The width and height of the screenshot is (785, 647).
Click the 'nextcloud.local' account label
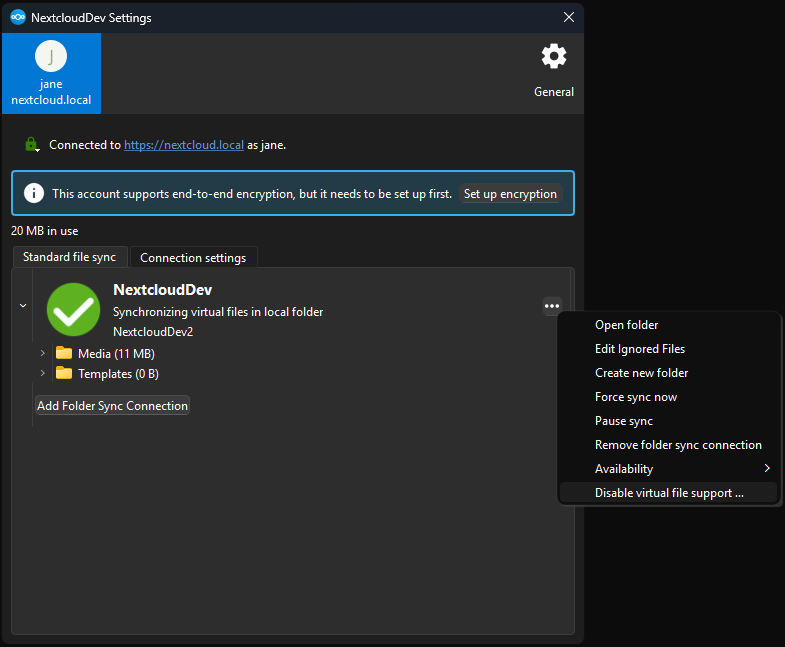51,100
